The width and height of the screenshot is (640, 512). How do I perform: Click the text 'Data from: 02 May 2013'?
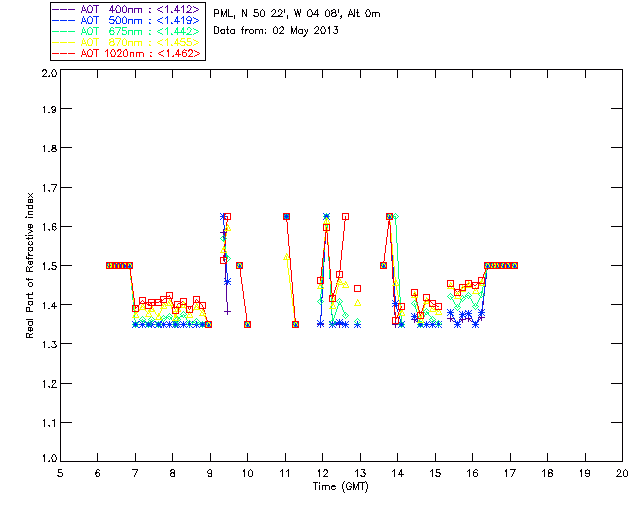click(x=276, y=31)
